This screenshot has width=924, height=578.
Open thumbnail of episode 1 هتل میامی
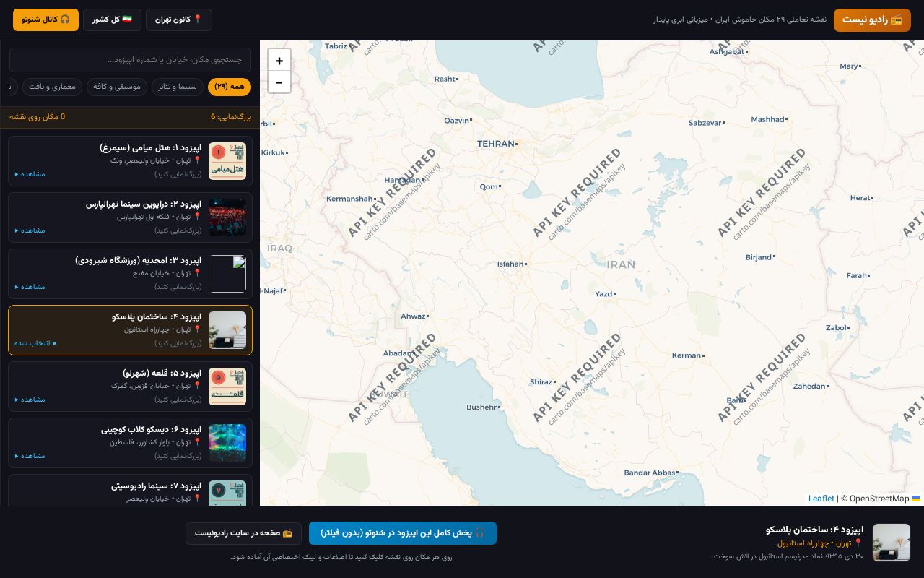pyautogui.click(x=227, y=161)
